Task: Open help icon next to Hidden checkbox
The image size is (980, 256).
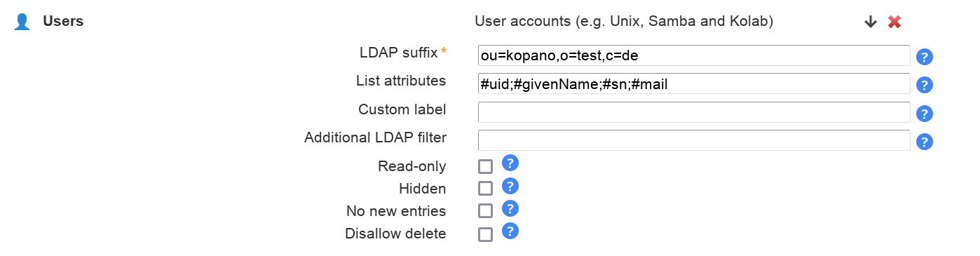Action: [x=510, y=186]
